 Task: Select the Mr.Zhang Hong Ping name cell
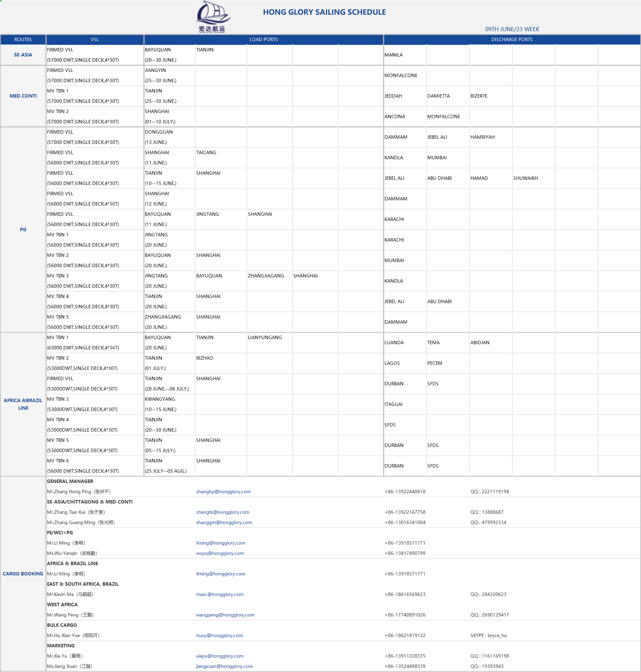tap(79, 491)
